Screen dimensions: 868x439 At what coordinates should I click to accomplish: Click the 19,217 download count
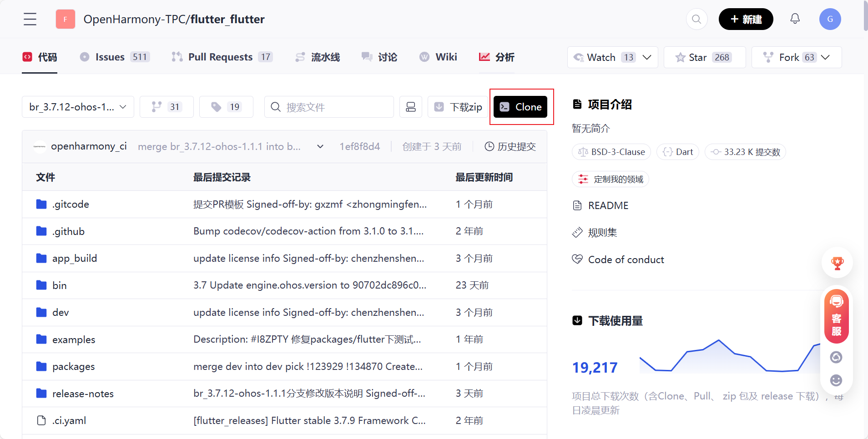[x=595, y=367]
